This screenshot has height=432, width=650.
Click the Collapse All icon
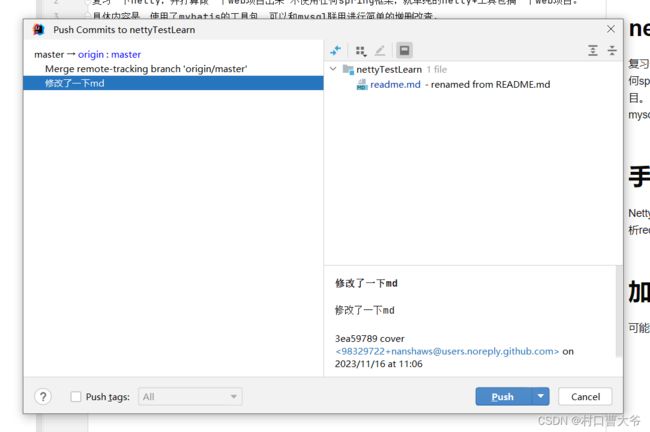[612, 51]
